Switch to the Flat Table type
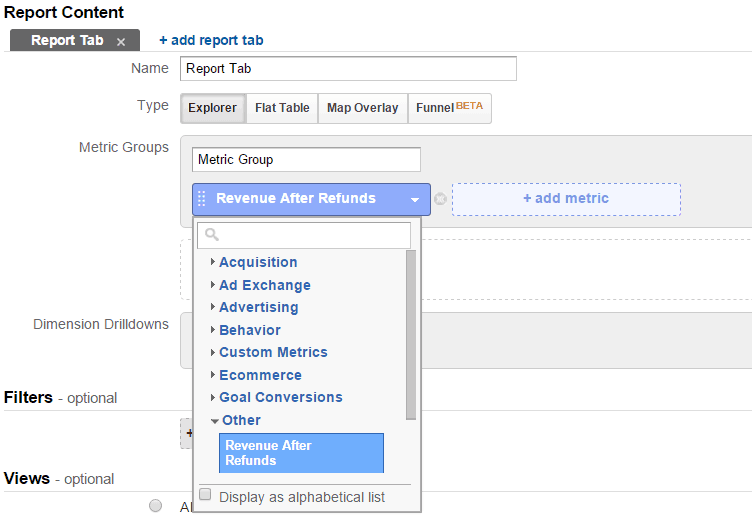The image size is (752, 516). click(x=281, y=108)
